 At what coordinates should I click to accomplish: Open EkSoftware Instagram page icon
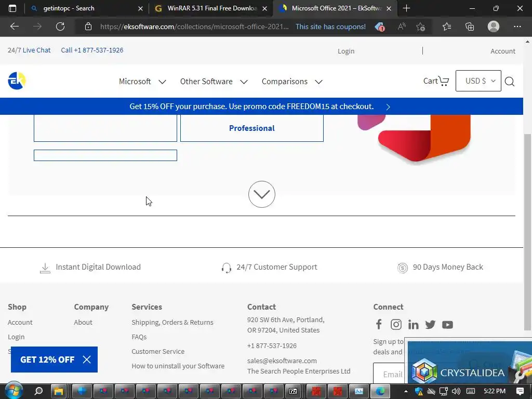(x=396, y=324)
